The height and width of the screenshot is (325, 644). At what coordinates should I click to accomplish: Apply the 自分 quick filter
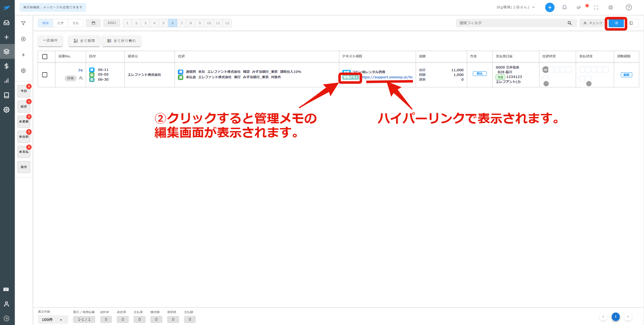24,167
